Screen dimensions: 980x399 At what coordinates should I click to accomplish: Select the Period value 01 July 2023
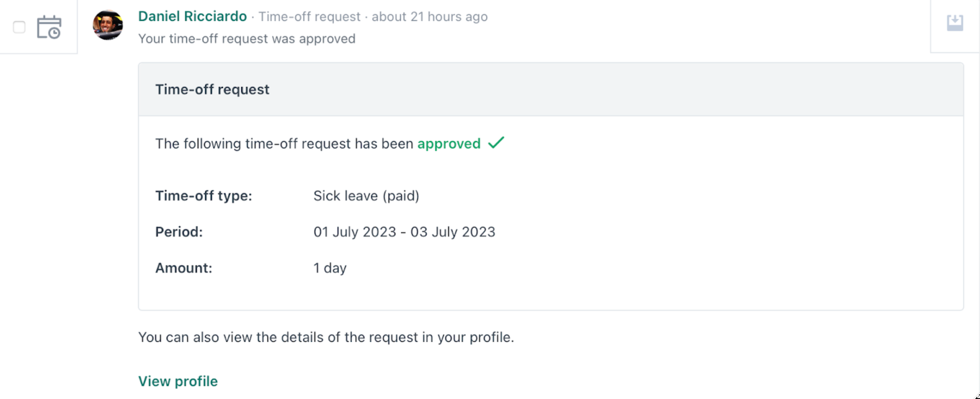click(354, 231)
